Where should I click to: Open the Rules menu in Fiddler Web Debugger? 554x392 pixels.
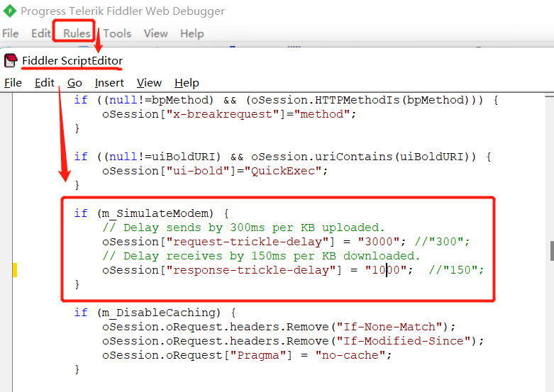pyautogui.click(x=77, y=33)
